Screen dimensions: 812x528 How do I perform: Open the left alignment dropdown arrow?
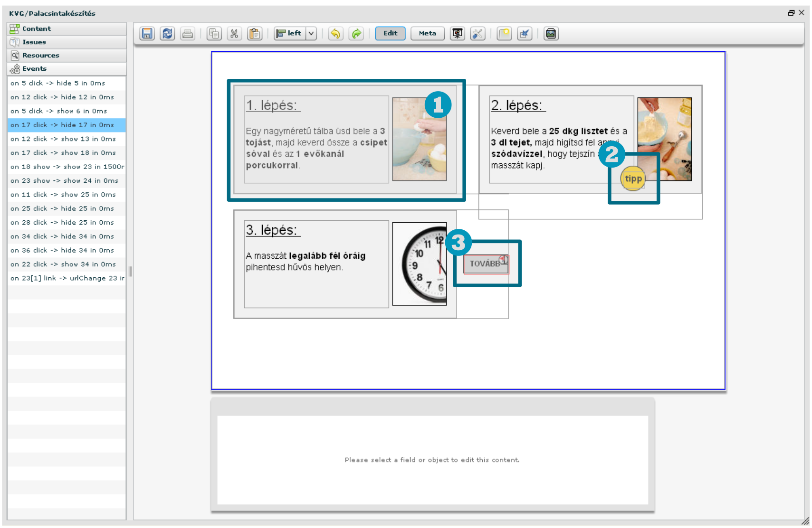click(x=311, y=33)
